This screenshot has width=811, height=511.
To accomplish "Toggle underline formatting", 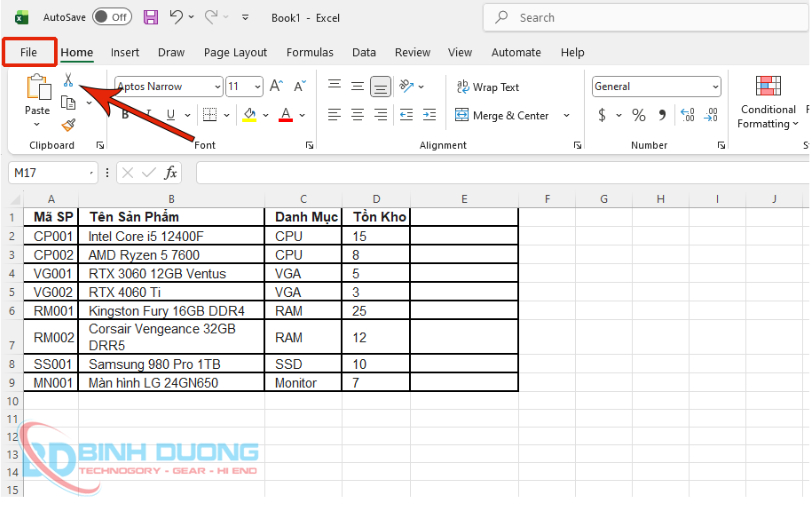I will tap(171, 115).
